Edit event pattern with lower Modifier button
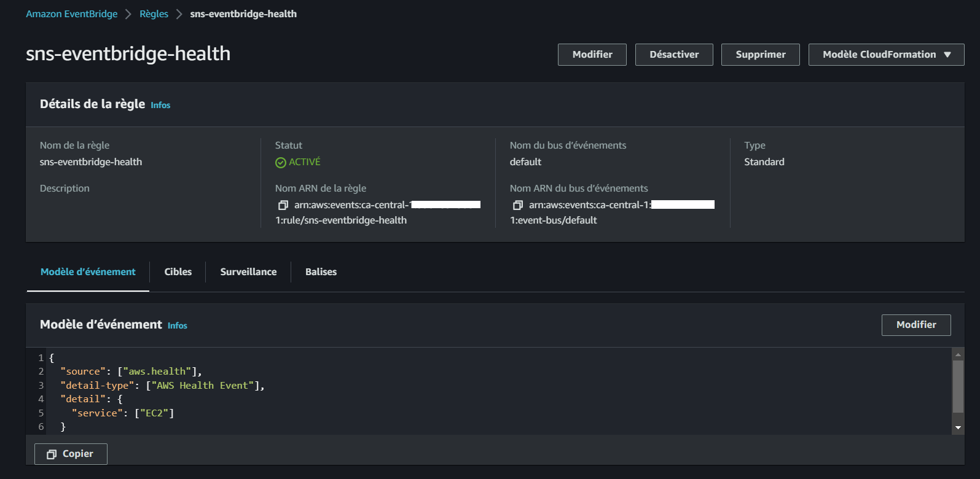The image size is (980, 479). coord(916,325)
